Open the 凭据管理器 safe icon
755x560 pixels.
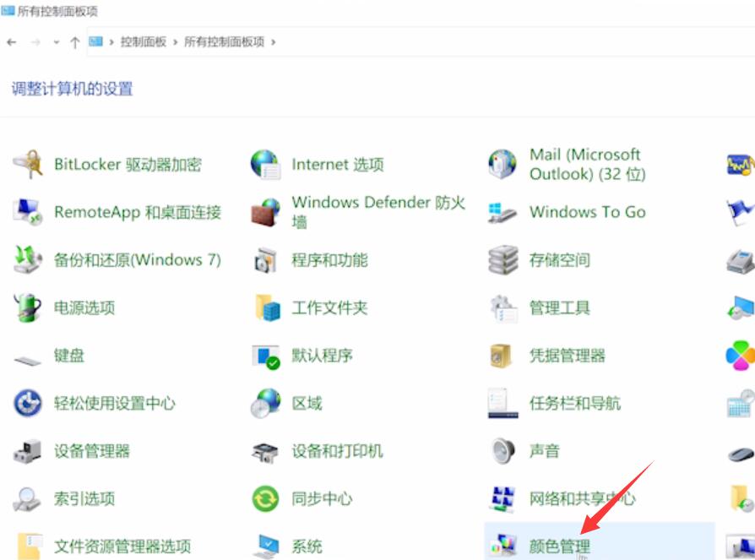coord(501,356)
